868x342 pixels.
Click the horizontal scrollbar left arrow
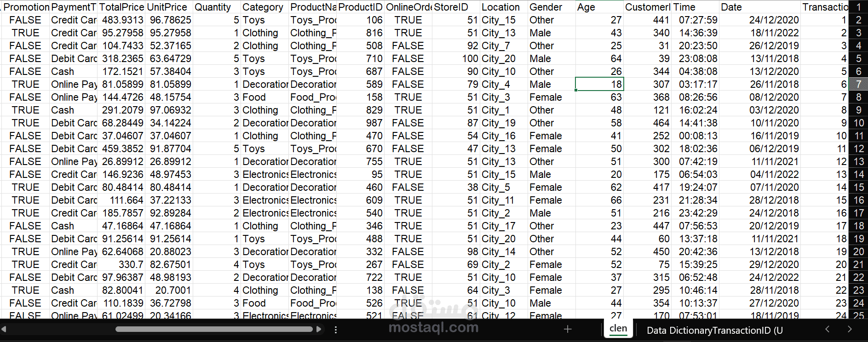pyautogui.click(x=4, y=329)
